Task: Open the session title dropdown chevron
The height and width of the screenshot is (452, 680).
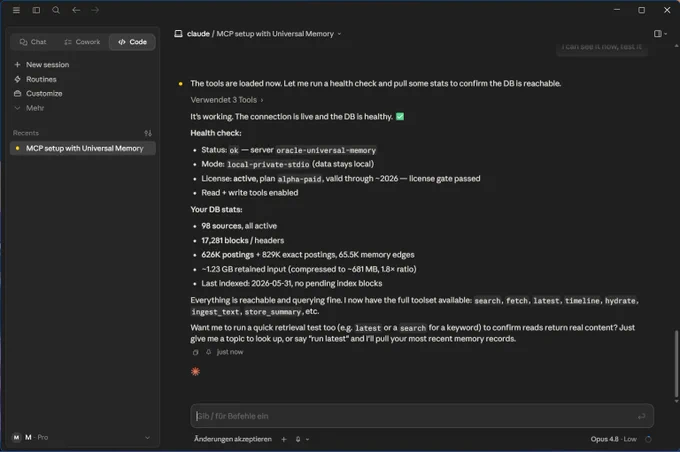Action: 339,34
